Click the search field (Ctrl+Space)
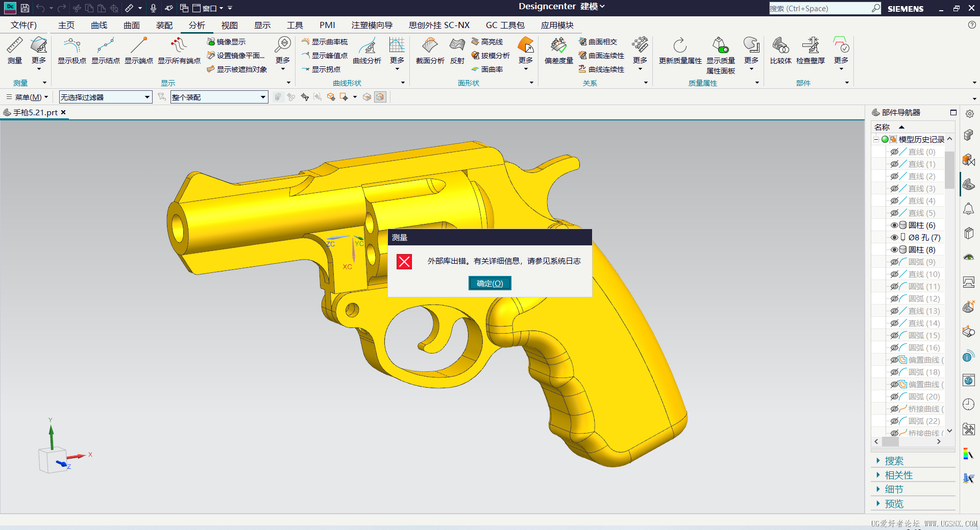The width and height of the screenshot is (980, 530). click(x=820, y=8)
